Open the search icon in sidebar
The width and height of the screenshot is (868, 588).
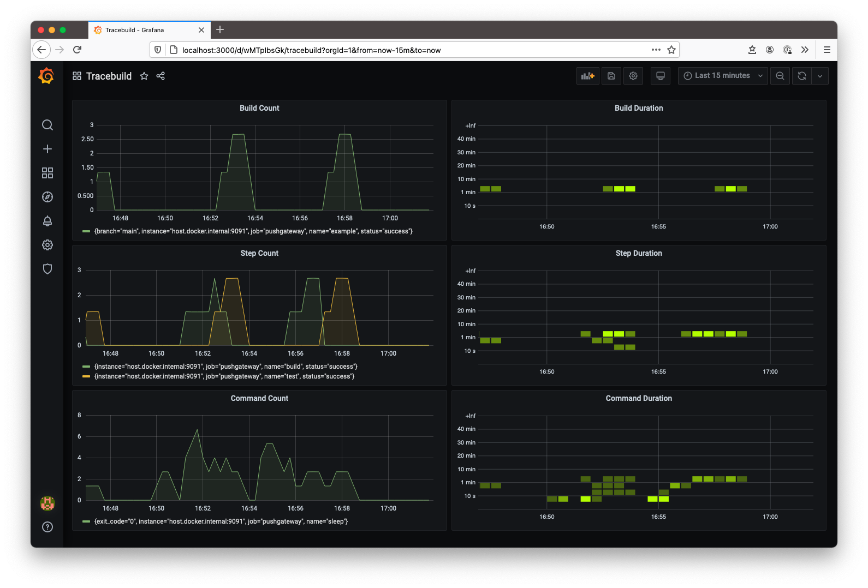click(47, 125)
